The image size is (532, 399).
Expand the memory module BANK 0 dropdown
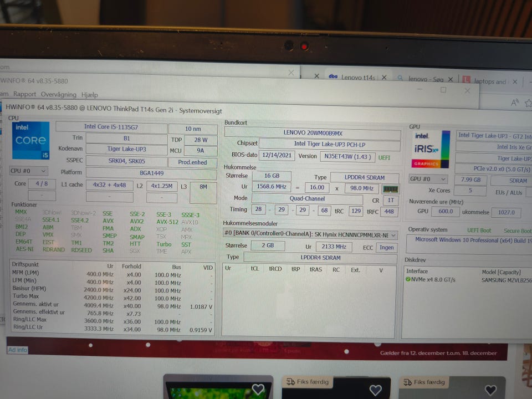310,235
